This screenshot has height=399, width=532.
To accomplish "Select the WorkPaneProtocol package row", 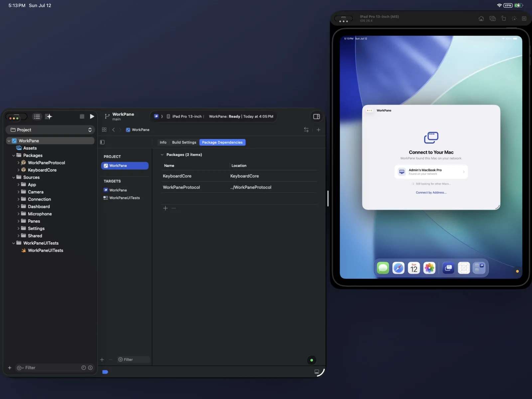I will [x=239, y=187].
